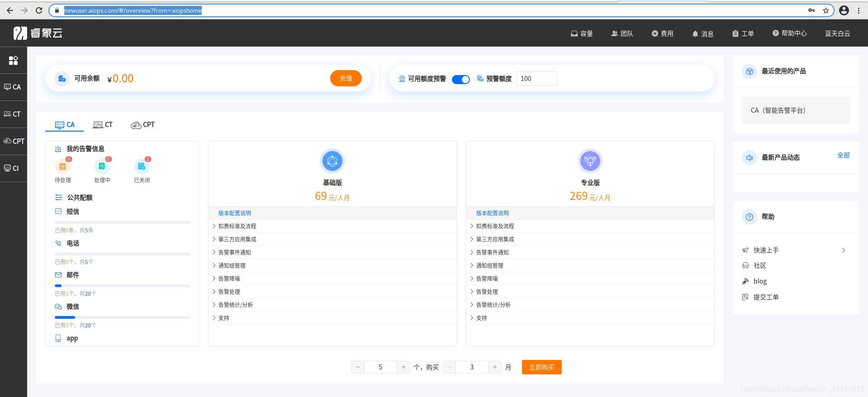The height and width of the screenshot is (397, 868).
Task: Expand 专业版 告警降噪
Action: 590,279
